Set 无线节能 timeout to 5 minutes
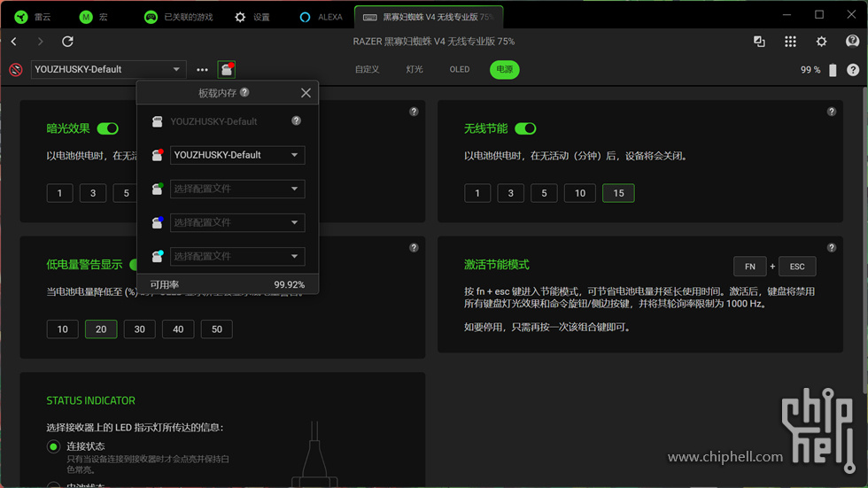Image resolution: width=868 pixels, height=488 pixels. [544, 193]
